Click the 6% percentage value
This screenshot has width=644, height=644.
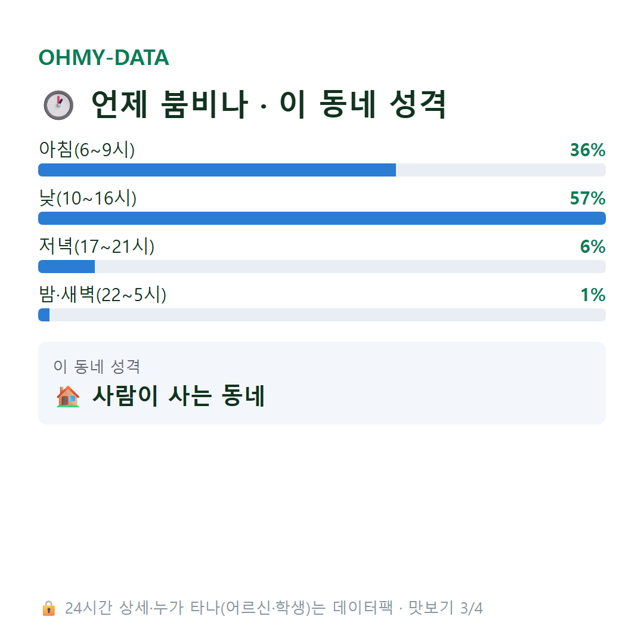pos(593,246)
